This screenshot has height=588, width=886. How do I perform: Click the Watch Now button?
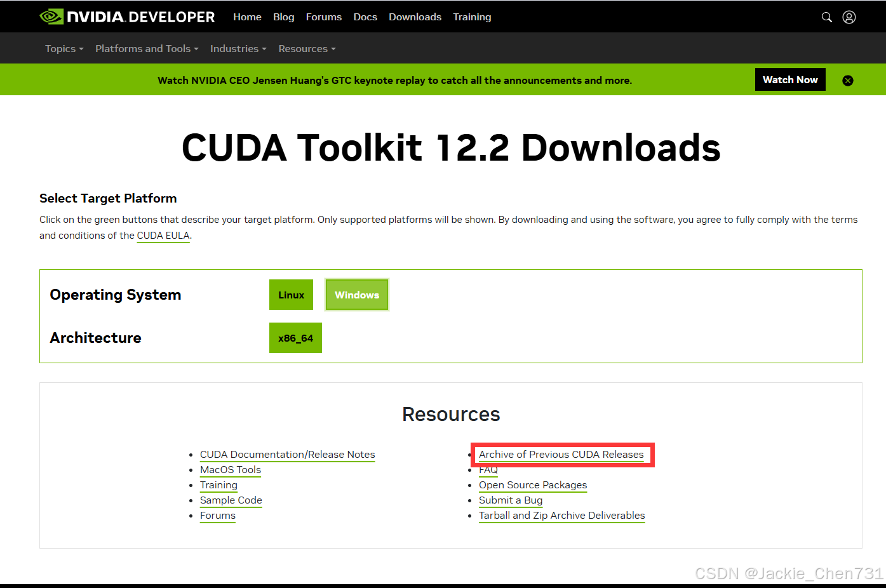(x=790, y=79)
